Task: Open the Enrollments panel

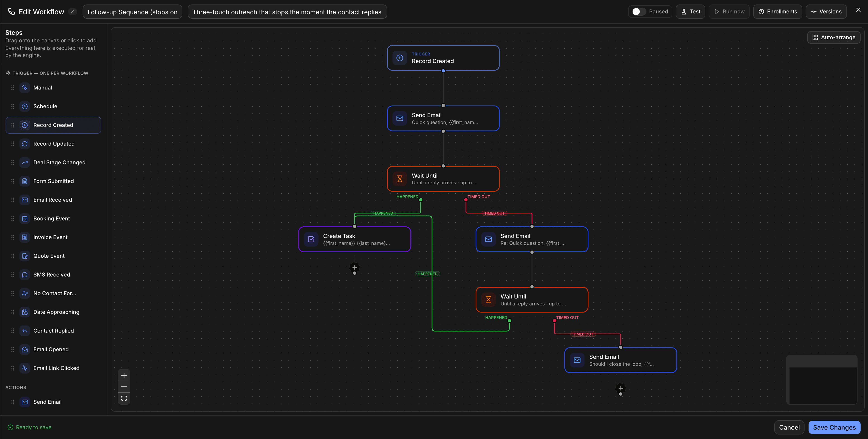Action: [x=778, y=12]
